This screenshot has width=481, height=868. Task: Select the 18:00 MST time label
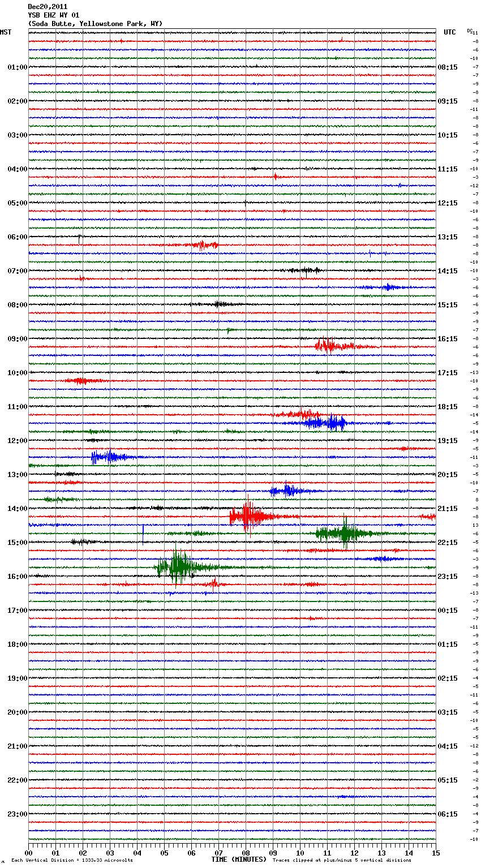[x=18, y=644]
